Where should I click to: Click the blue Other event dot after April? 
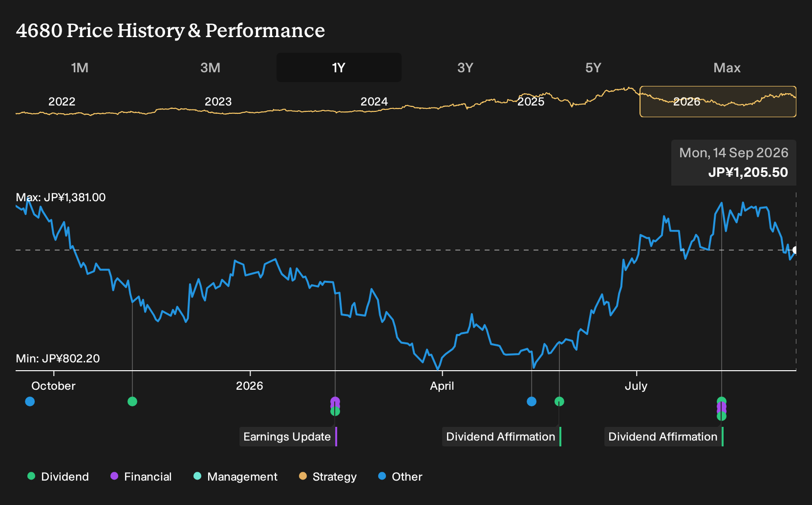(x=532, y=401)
